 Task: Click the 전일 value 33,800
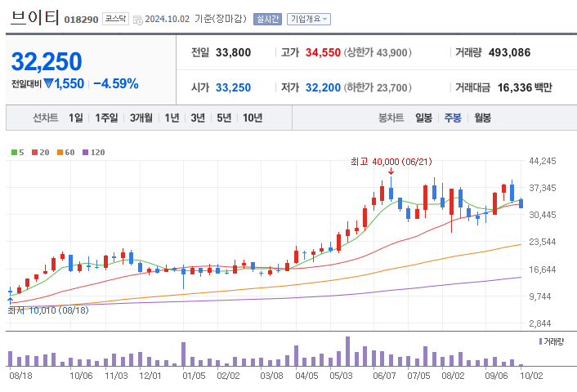point(233,52)
